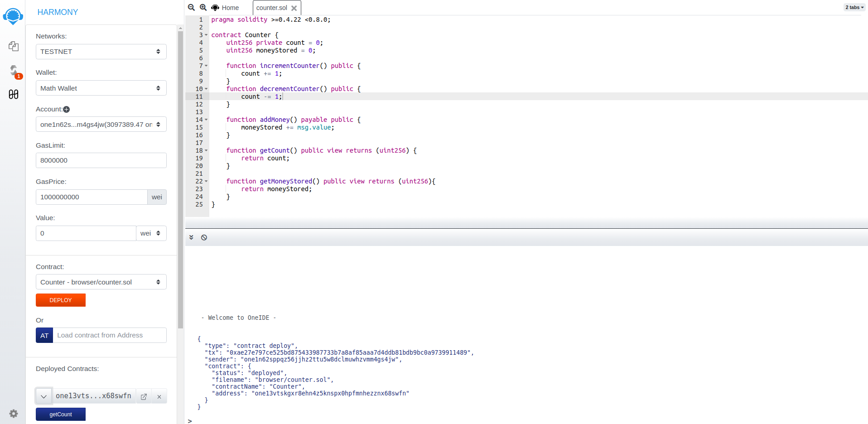Screen dimensions: 868x424
Task: Open settings gear in sidebar
Action: click(14, 413)
